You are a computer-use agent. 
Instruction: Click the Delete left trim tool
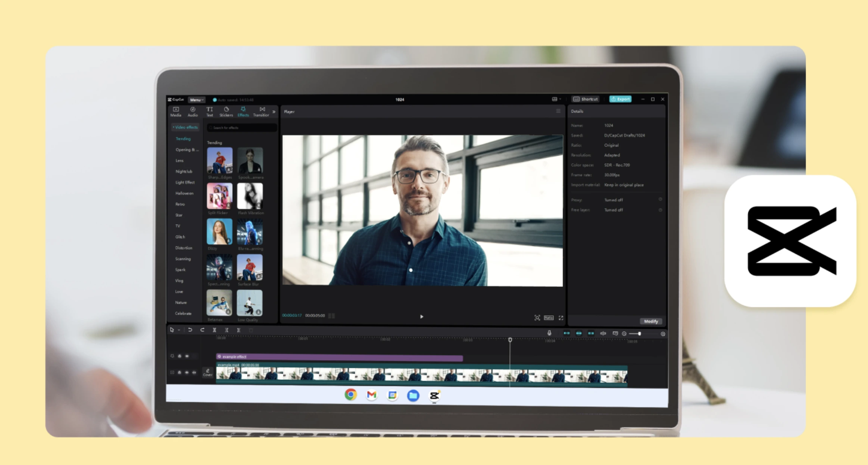click(x=227, y=330)
